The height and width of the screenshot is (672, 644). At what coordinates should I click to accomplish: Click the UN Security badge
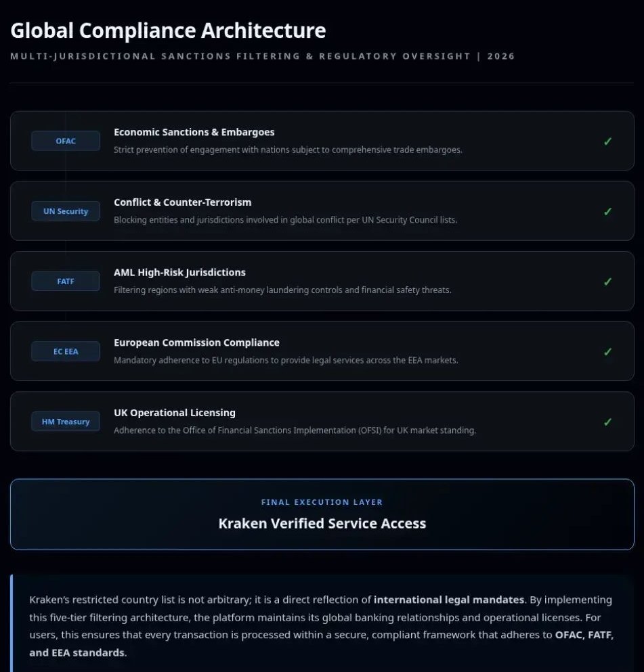tap(66, 211)
